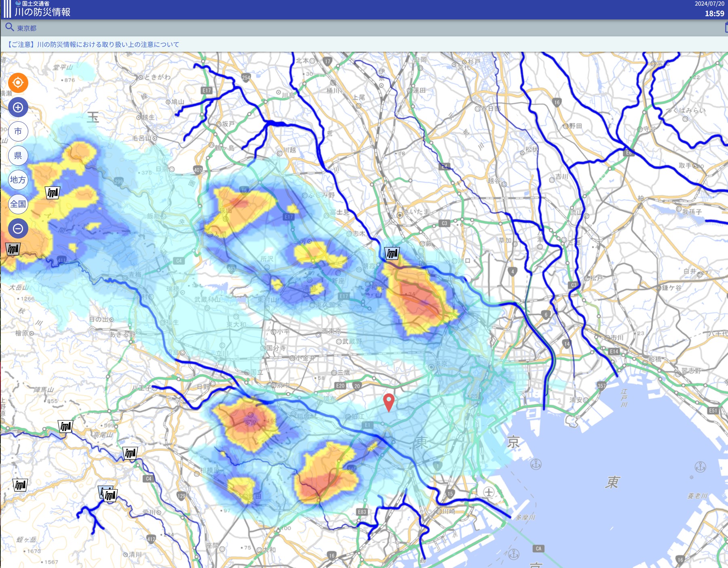Open the bottom-left cluster of gauge icons
Image resolution: width=728 pixels, height=568 pixels.
[x=108, y=494]
